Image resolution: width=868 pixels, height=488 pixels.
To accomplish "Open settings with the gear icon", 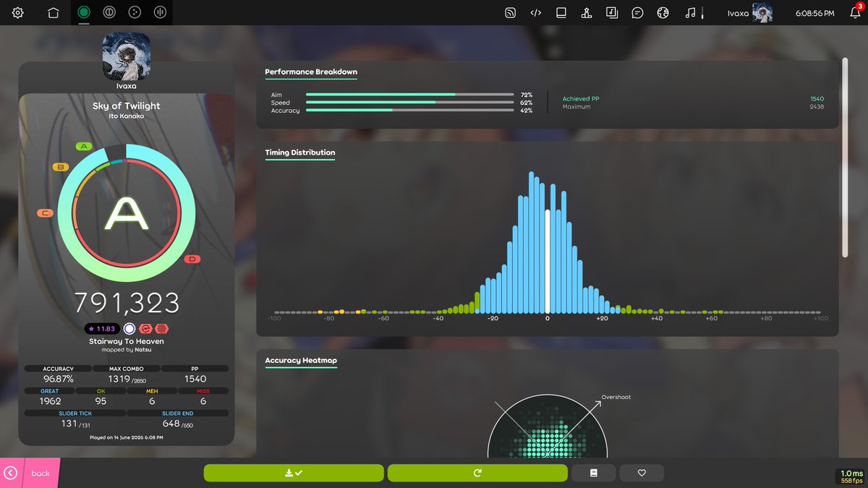I will click(18, 12).
